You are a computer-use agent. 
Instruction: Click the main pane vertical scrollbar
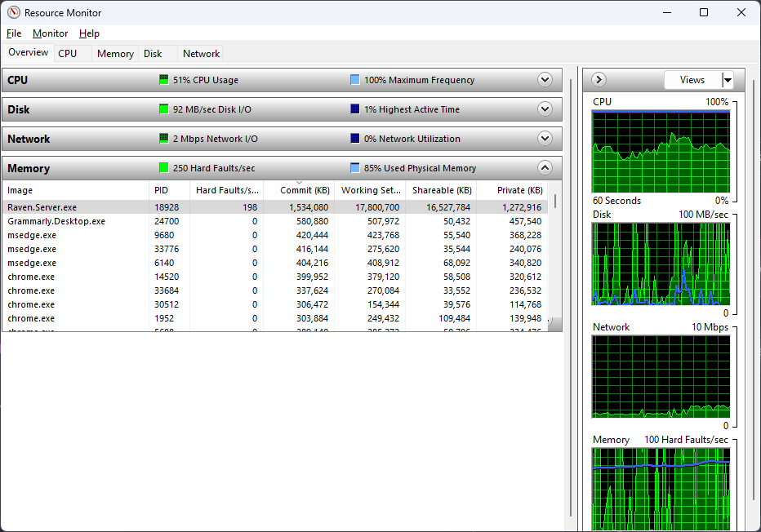pyautogui.click(x=571, y=296)
